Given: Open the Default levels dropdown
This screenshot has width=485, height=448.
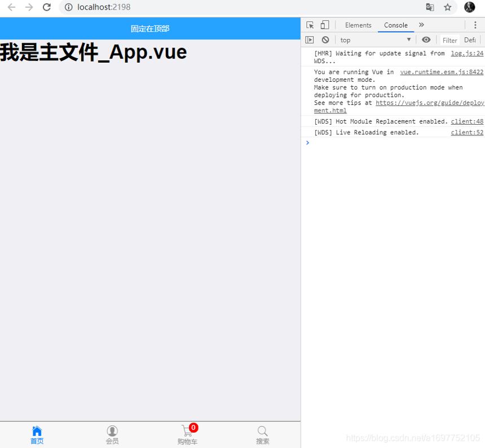Looking at the screenshot, I should (x=470, y=40).
